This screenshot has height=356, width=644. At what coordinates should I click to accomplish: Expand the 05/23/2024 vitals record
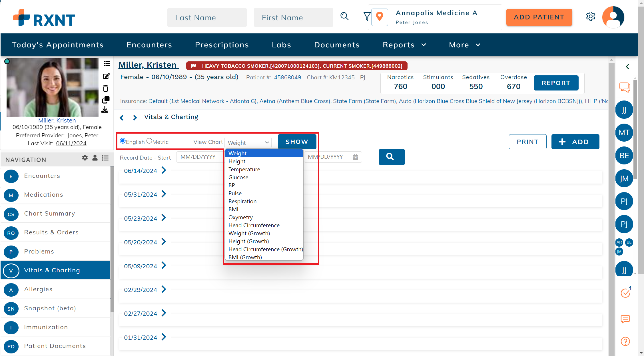coord(164,218)
